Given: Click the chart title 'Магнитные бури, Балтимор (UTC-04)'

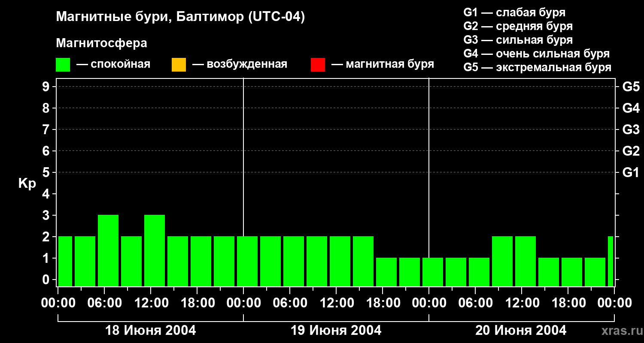Looking at the screenshot, I should 180,17.
